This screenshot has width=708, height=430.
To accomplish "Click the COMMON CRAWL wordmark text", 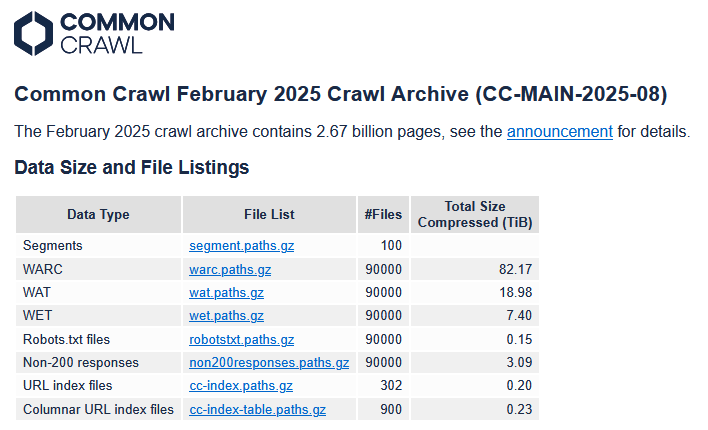I will pyautogui.click(x=116, y=33).
